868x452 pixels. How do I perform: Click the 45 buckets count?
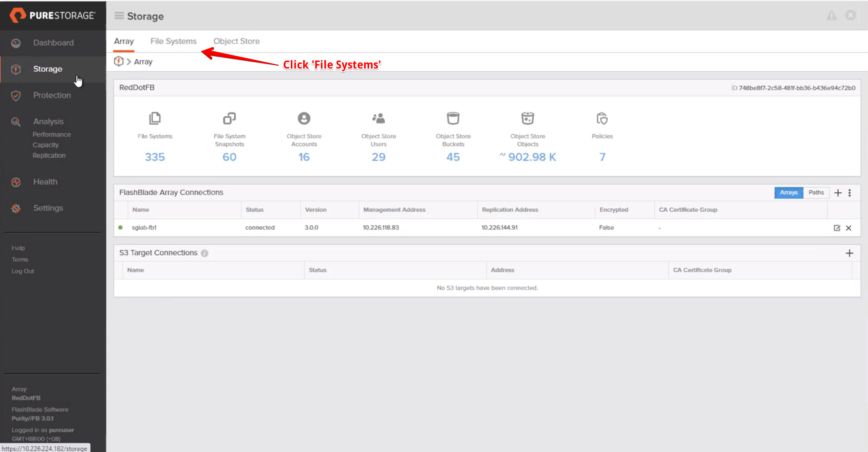pyautogui.click(x=453, y=157)
